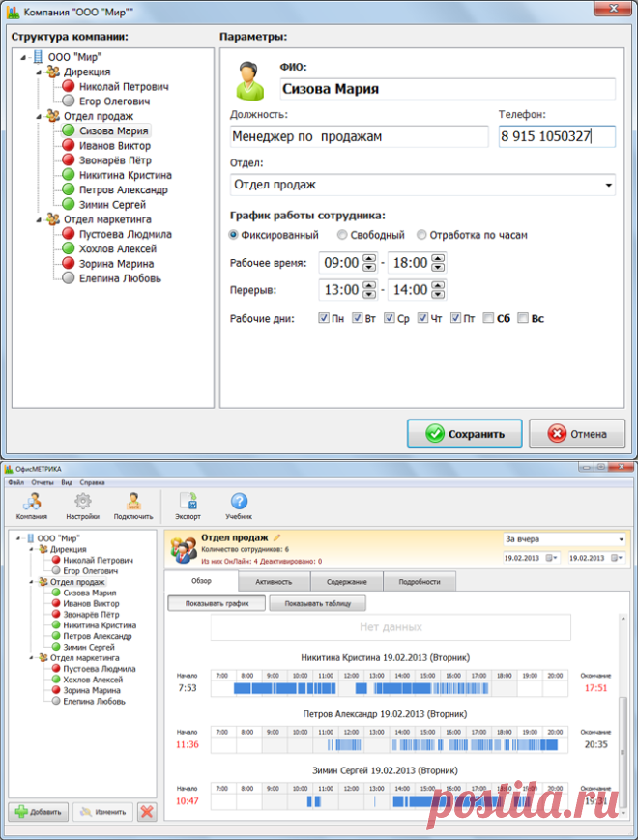638x840 pixels.
Task: Select Никитина Кристина in the main window tree
Action: click(100, 625)
